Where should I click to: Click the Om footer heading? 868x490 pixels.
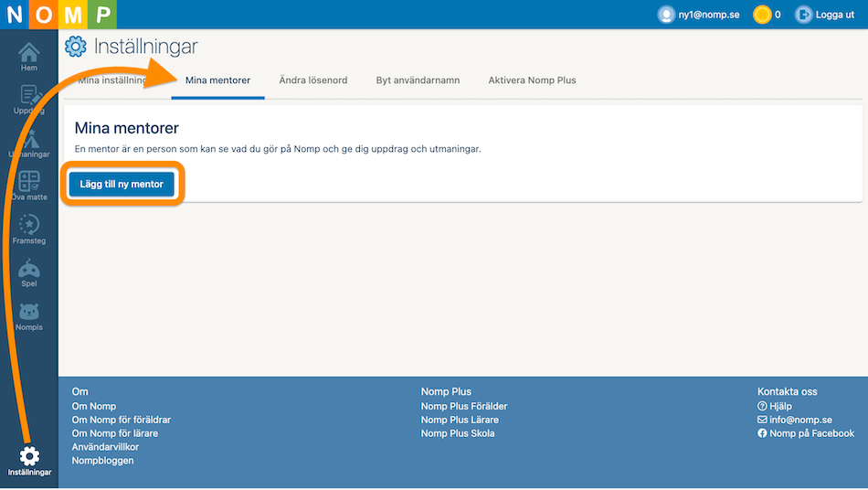(79, 391)
